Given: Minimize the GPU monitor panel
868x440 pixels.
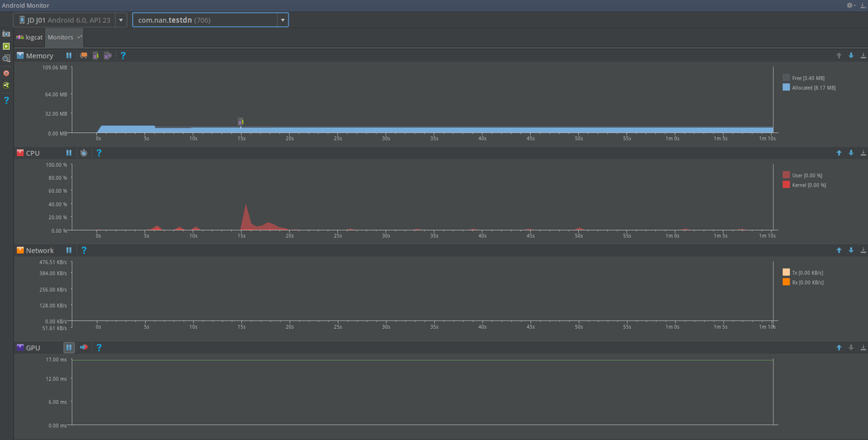Looking at the screenshot, I should 863,347.
